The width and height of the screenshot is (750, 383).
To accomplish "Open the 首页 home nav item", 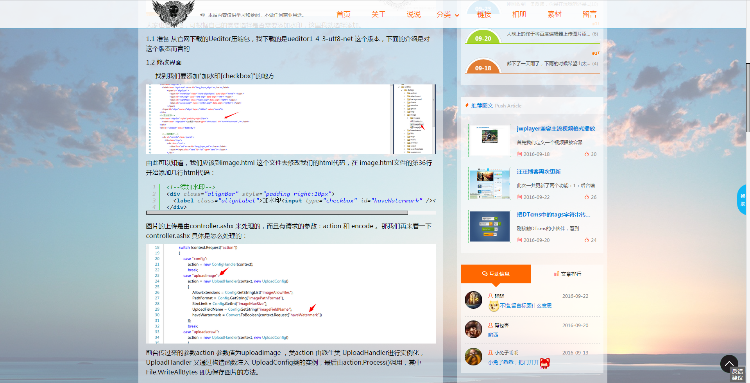I will point(343,14).
